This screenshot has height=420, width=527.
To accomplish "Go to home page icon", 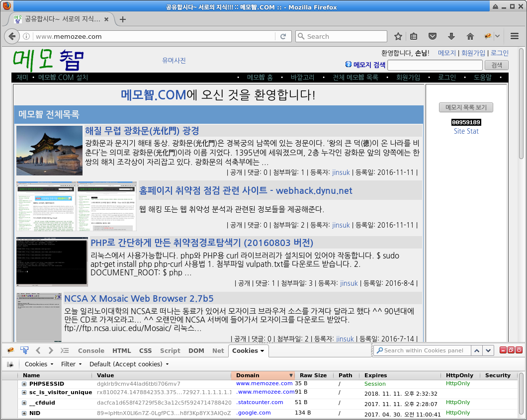I will point(470,36).
